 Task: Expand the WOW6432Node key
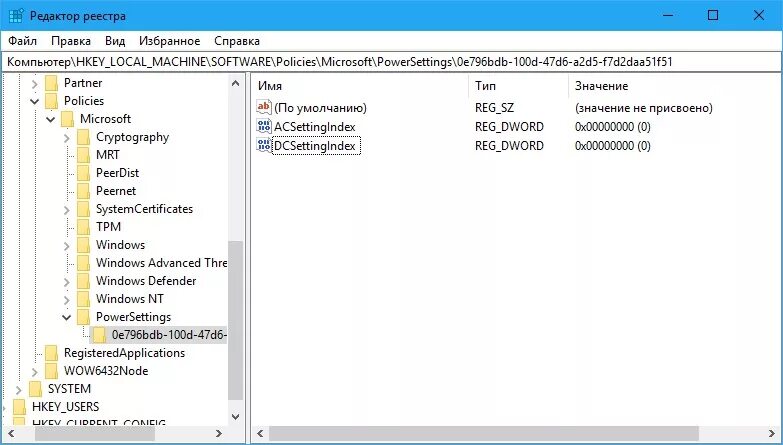tap(34, 372)
